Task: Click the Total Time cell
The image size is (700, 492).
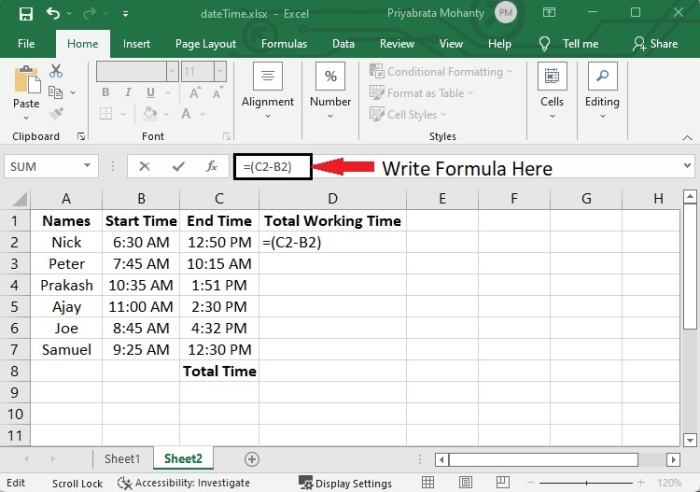Action: pos(219,371)
